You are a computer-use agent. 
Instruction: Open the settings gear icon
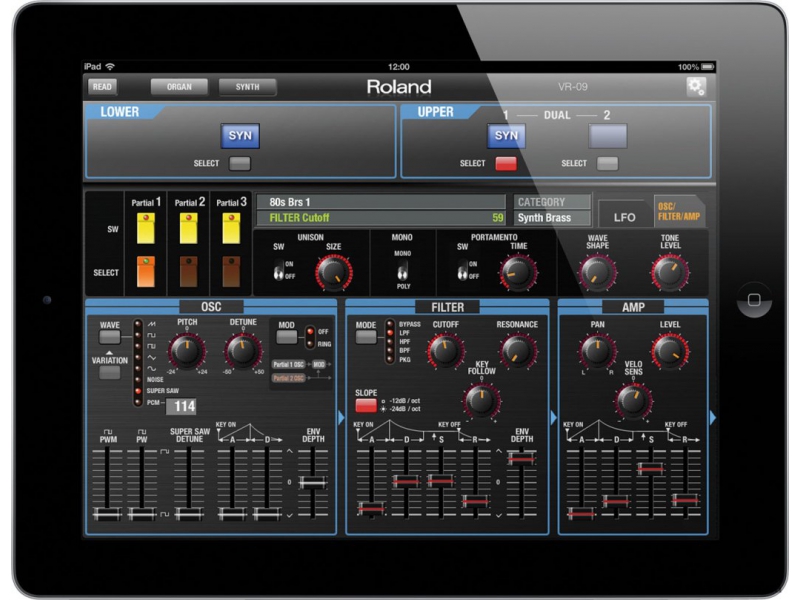(696, 86)
